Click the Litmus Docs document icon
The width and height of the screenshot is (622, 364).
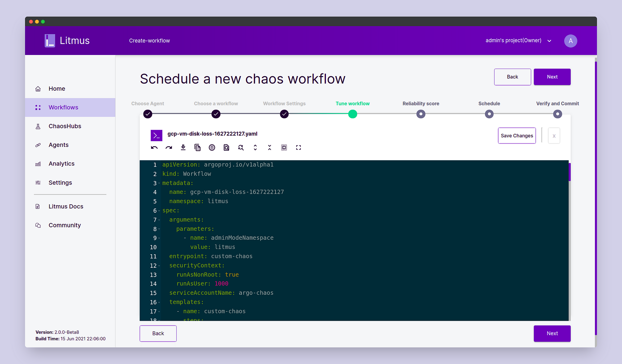click(38, 207)
